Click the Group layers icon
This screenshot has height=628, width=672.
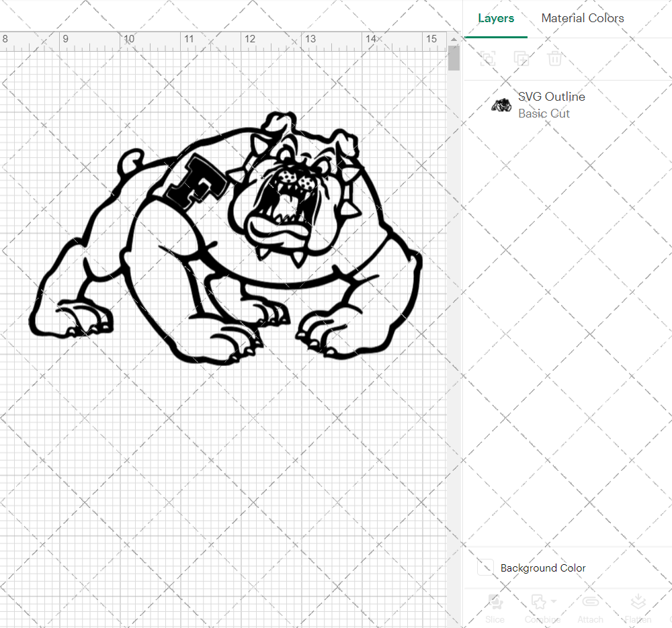coord(488,58)
